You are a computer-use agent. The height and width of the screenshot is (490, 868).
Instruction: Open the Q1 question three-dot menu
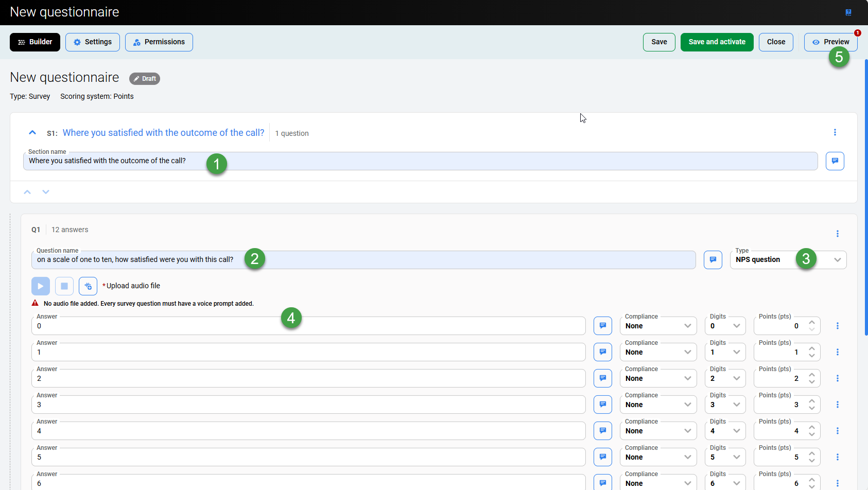(837, 234)
